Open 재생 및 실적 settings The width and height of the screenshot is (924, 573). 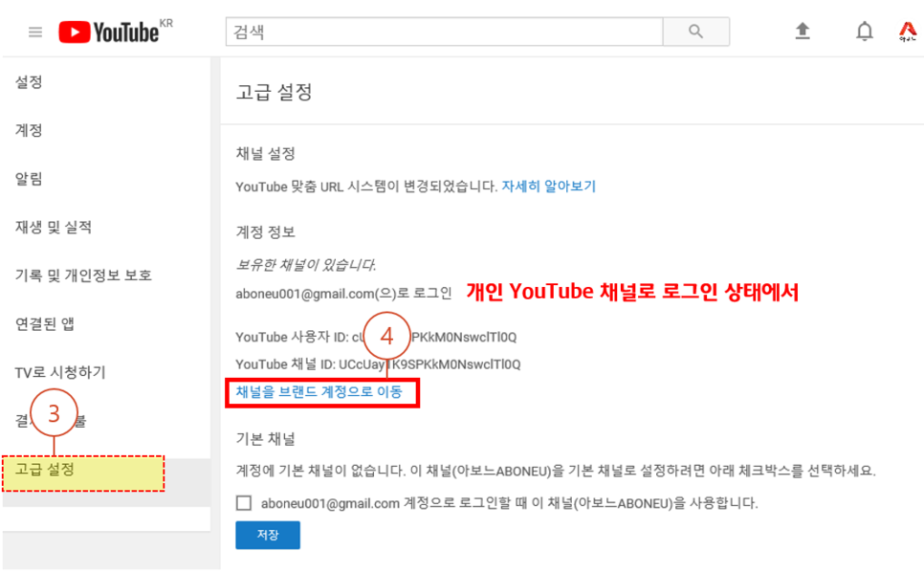tap(54, 227)
